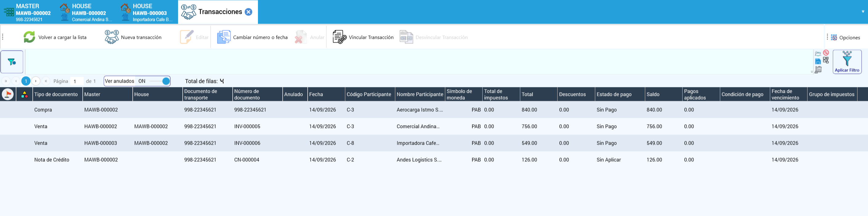Sort by the Total column header

(538, 94)
